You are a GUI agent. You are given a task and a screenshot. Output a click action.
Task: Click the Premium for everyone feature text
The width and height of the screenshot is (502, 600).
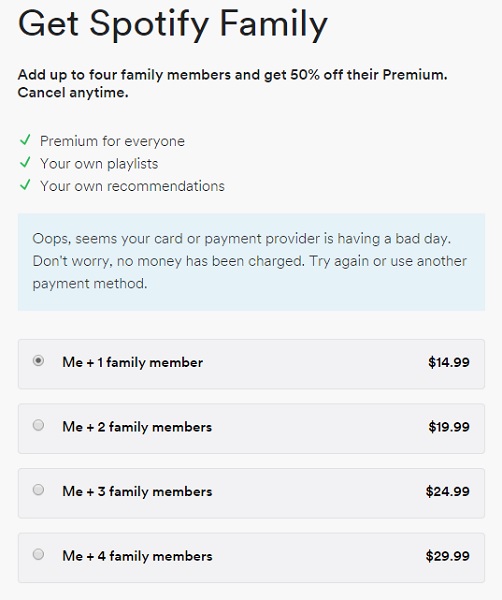(x=112, y=141)
